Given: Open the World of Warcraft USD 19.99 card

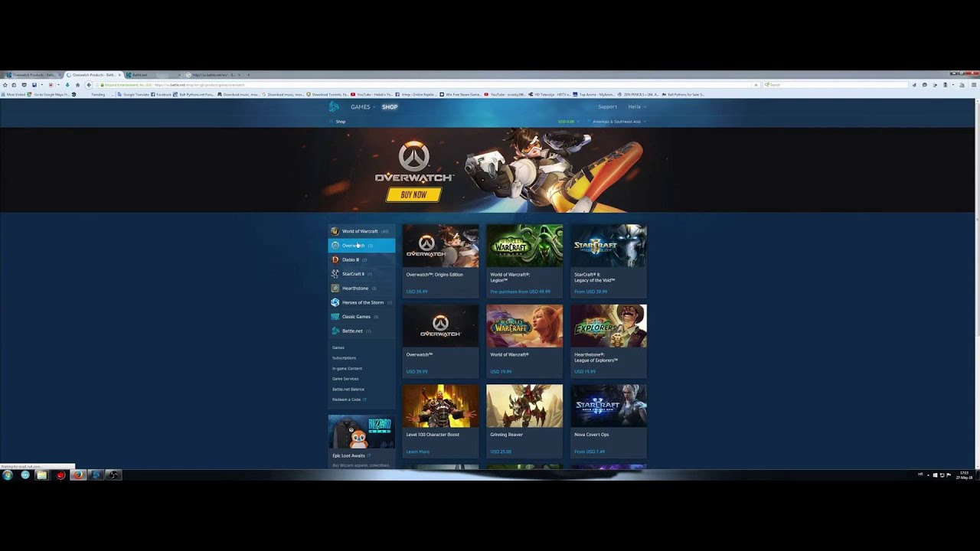Looking at the screenshot, I should point(524,341).
